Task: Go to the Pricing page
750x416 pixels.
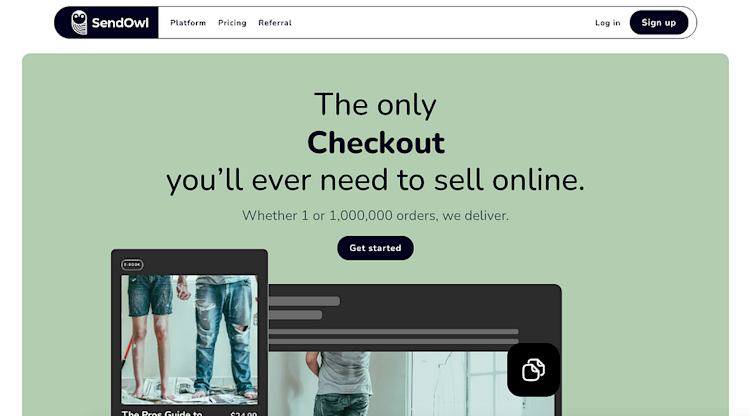Action: click(x=232, y=22)
